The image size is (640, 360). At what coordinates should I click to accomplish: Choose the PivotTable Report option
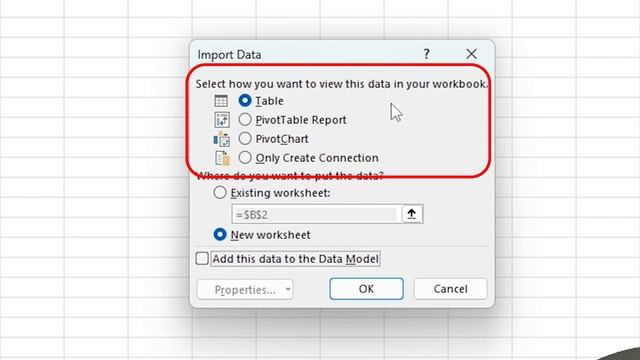[245, 120]
